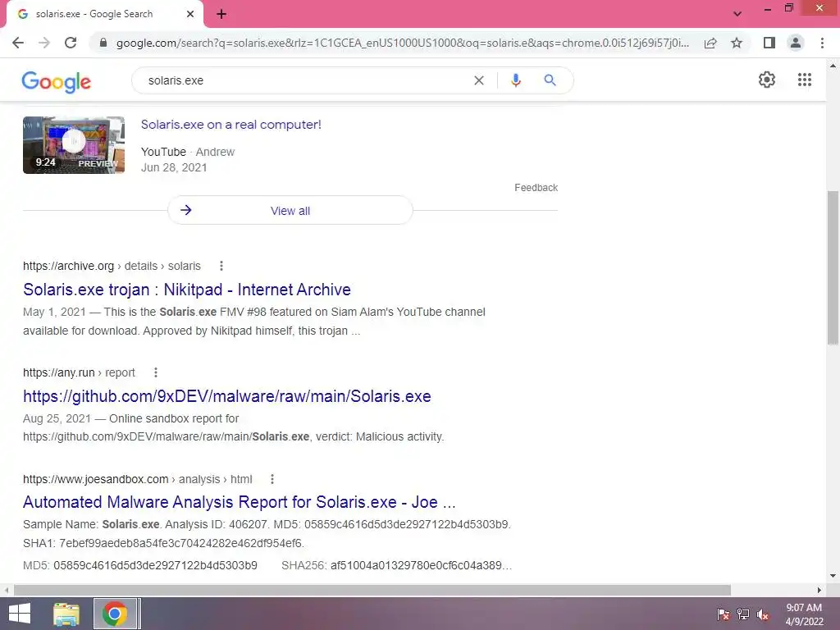
Task: Expand the tab search chevron
Action: point(737,14)
